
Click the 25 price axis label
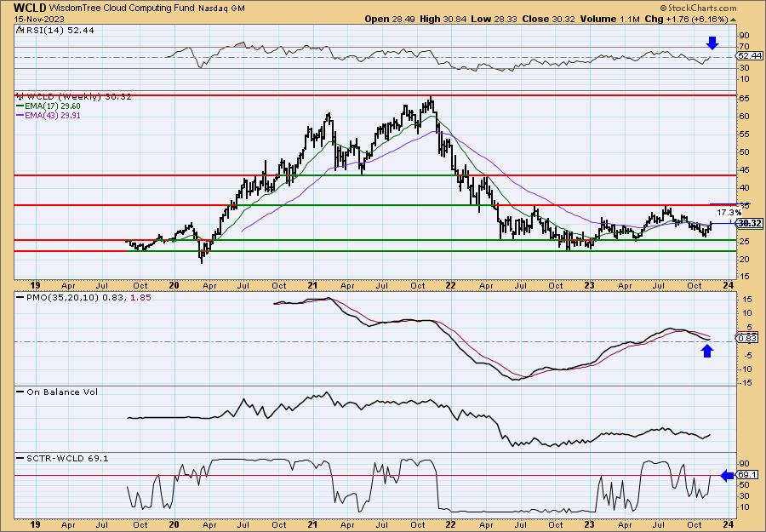click(744, 241)
